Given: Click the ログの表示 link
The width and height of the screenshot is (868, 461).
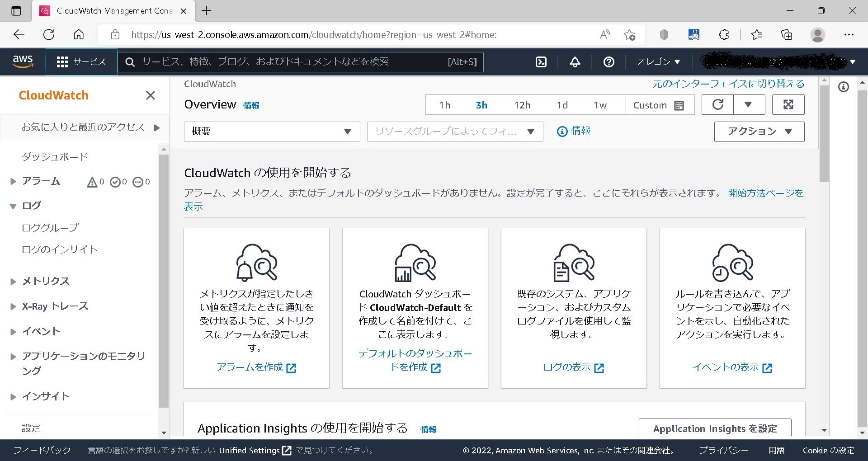Looking at the screenshot, I should pyautogui.click(x=574, y=367).
